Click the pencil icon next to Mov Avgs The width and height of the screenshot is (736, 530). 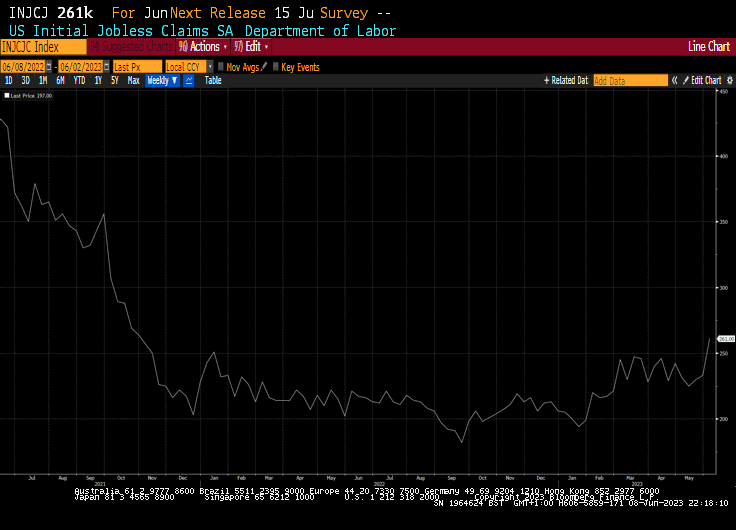[264, 67]
